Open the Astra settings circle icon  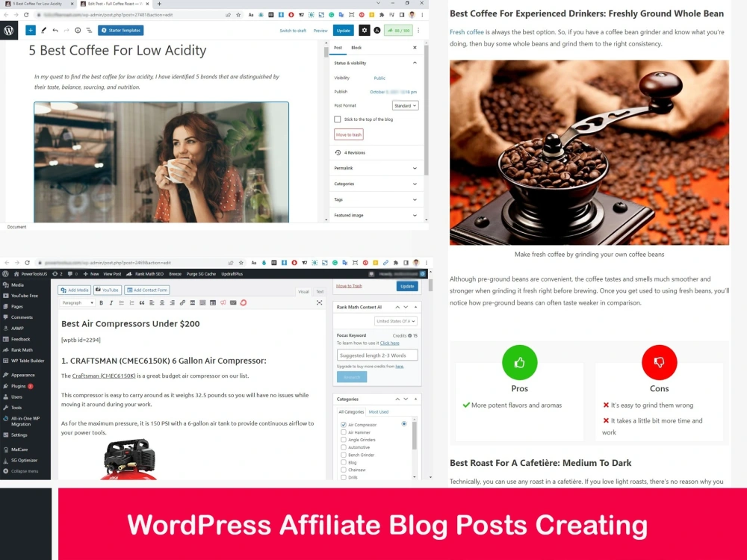[376, 30]
